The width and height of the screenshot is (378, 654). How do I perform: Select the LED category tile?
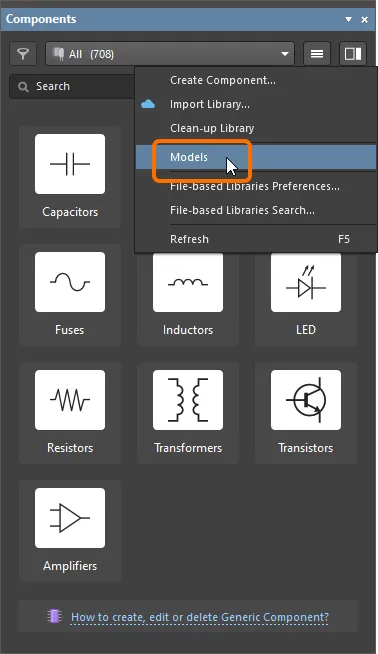pyautogui.click(x=306, y=295)
